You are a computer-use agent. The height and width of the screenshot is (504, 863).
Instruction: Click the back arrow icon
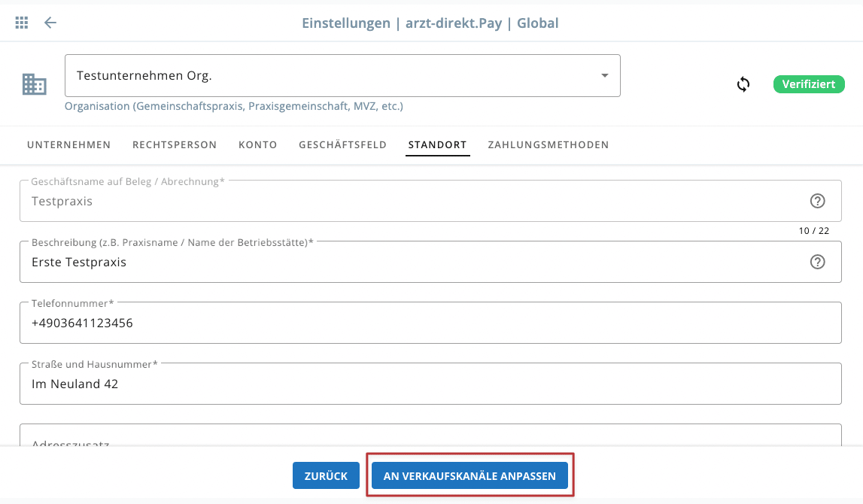(50, 23)
